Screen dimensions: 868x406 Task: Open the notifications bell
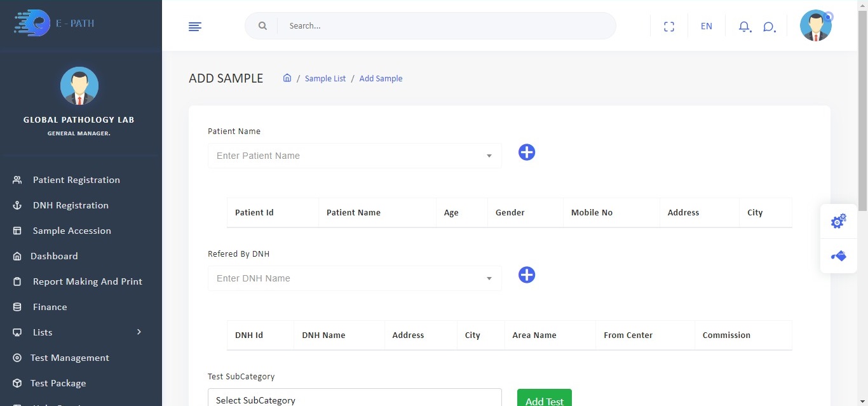[x=744, y=27]
